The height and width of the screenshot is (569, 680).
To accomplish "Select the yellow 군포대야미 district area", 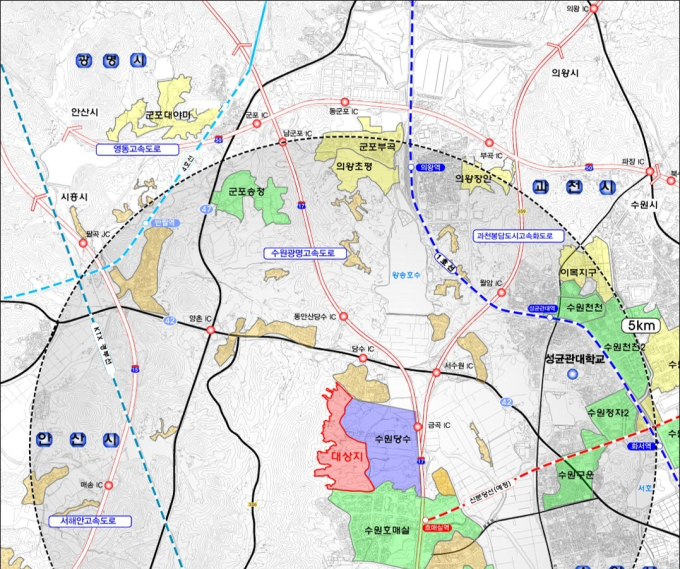I will click(167, 111).
